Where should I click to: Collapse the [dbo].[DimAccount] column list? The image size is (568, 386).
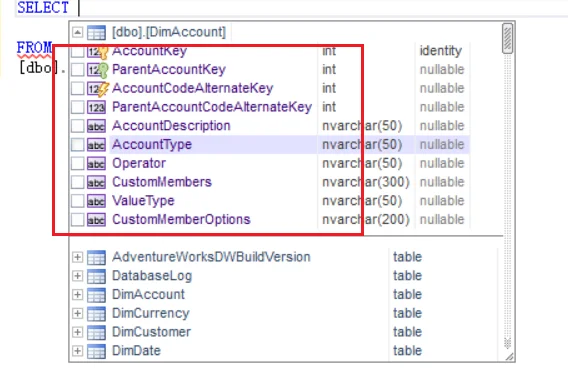coord(77,32)
